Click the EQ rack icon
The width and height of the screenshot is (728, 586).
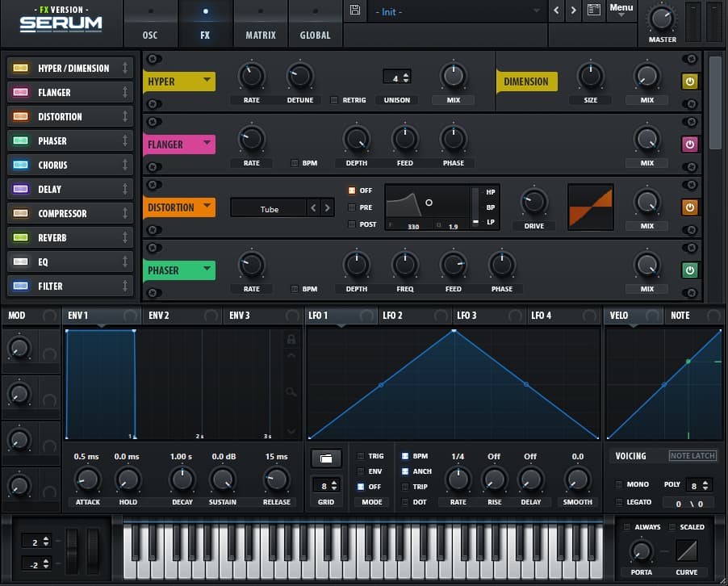(20, 262)
